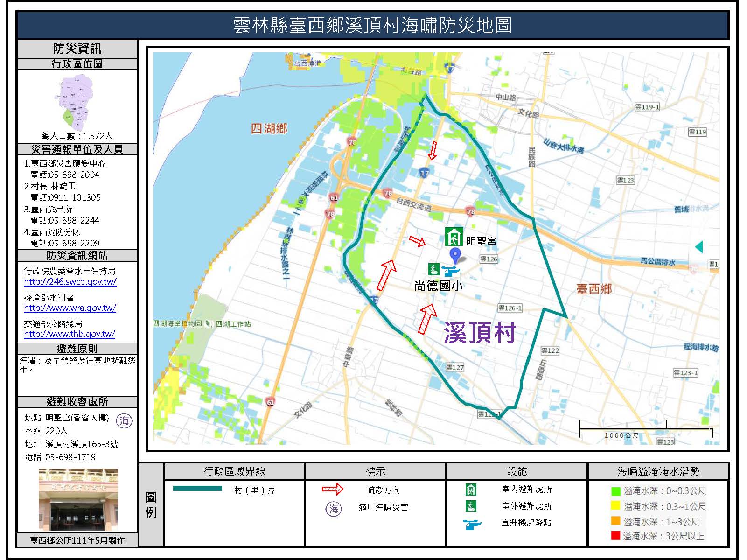Click the legend 海 circle icon 適用海嘯災害

334,509
